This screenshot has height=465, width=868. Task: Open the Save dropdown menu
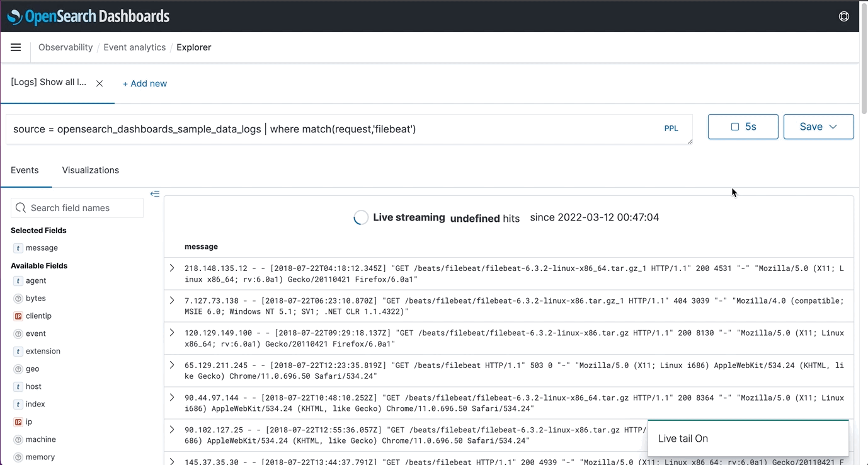[818, 127]
